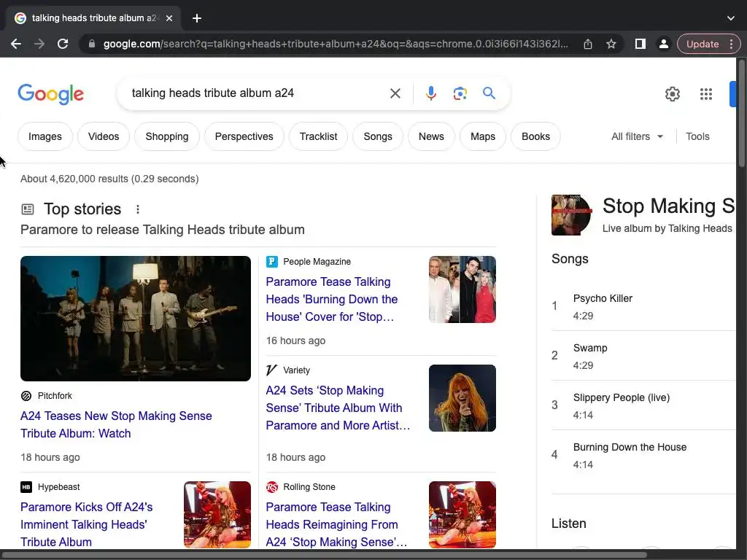Viewport: 747px width, 560px height.
Task: Click inside the Google search box
Action: (258, 93)
